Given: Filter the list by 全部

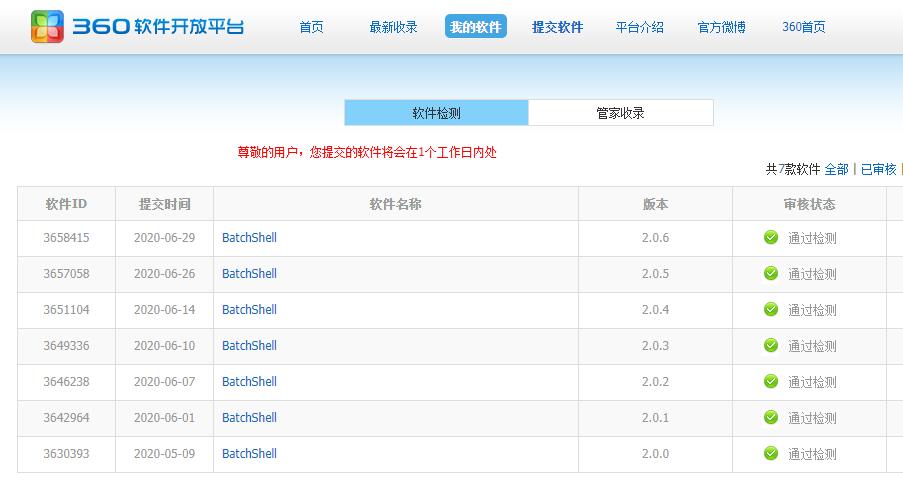Looking at the screenshot, I should (837, 169).
